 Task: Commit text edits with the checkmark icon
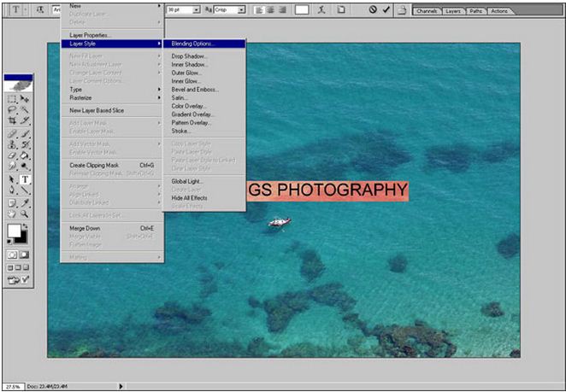click(386, 9)
